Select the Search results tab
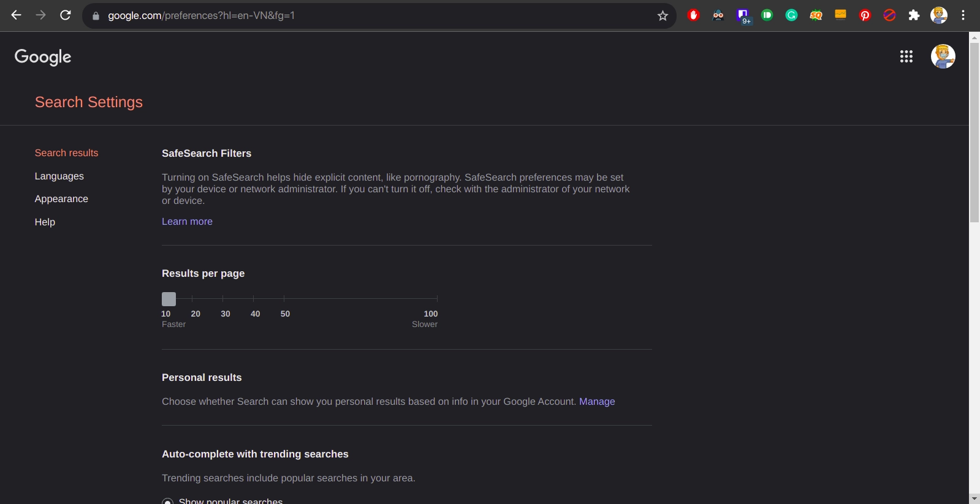The height and width of the screenshot is (504, 980). tap(66, 152)
